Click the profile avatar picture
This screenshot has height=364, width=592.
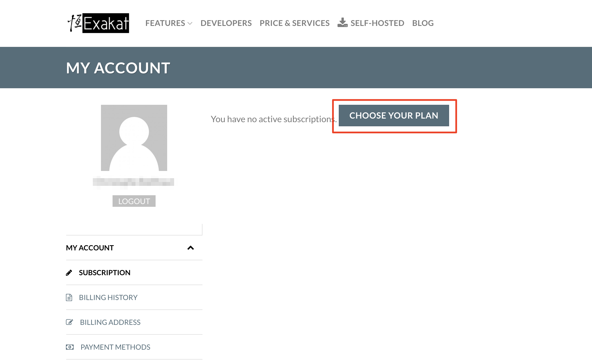[x=134, y=138]
